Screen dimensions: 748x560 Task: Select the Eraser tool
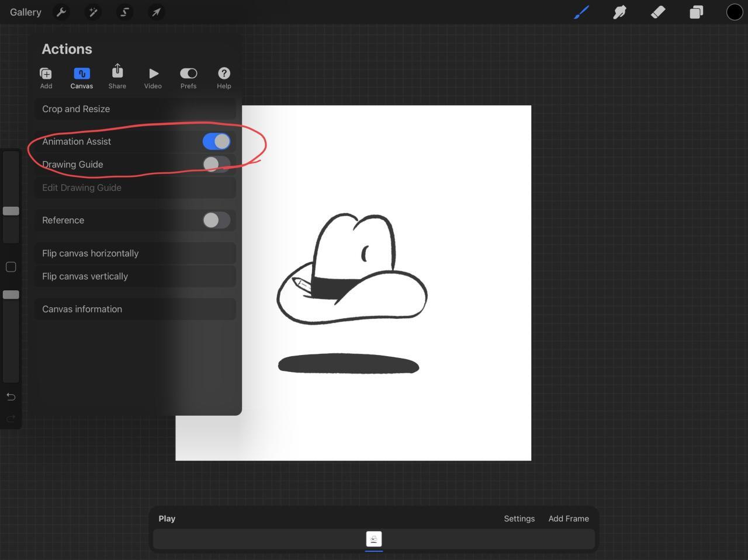(x=657, y=12)
